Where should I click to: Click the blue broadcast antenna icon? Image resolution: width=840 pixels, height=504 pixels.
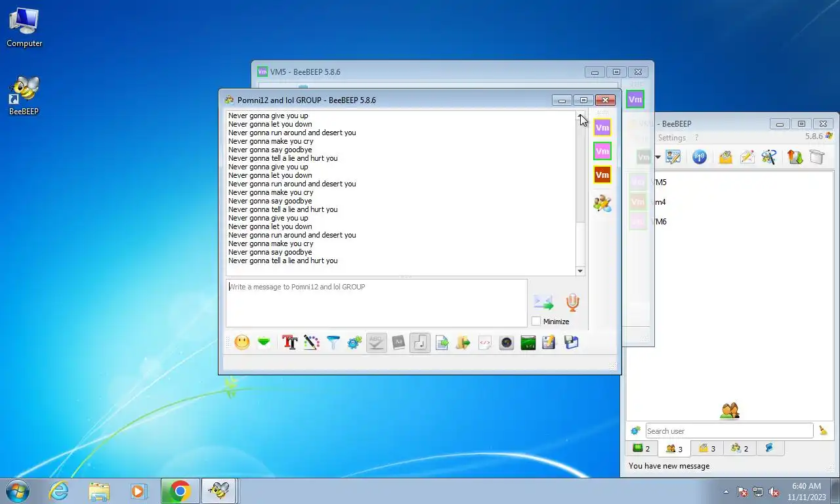(700, 157)
